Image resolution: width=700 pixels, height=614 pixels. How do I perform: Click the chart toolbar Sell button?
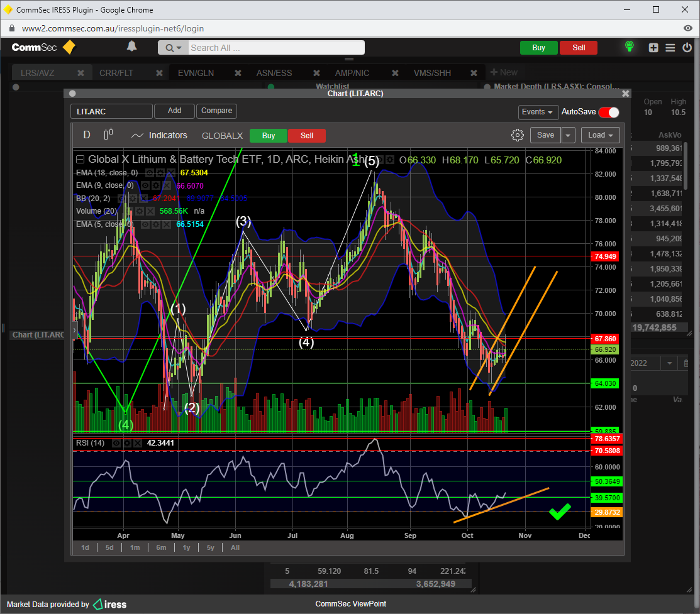(307, 136)
